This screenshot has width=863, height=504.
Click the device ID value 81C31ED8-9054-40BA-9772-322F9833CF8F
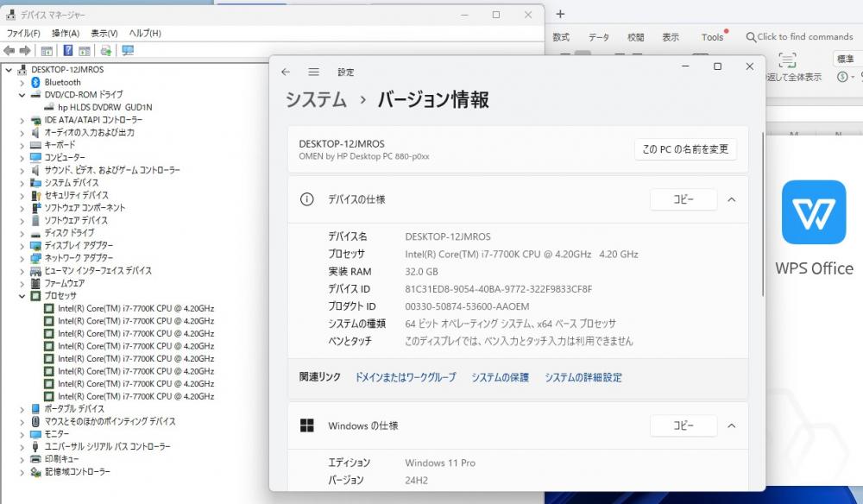pyautogui.click(x=499, y=289)
